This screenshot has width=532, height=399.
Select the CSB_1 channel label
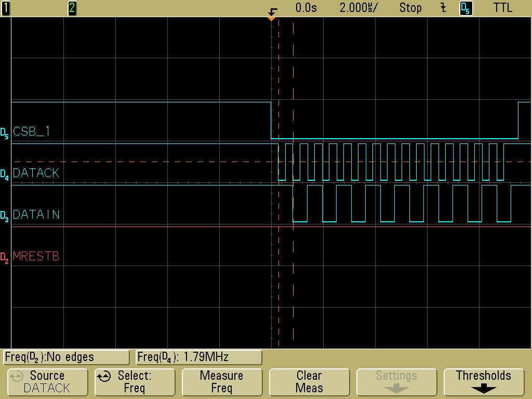point(32,131)
